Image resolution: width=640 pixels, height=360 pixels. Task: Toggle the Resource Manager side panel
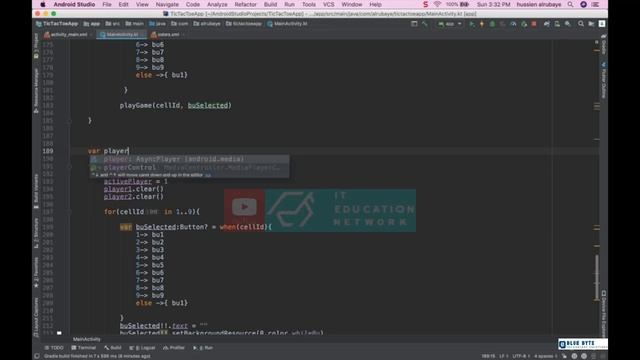(x=36, y=90)
